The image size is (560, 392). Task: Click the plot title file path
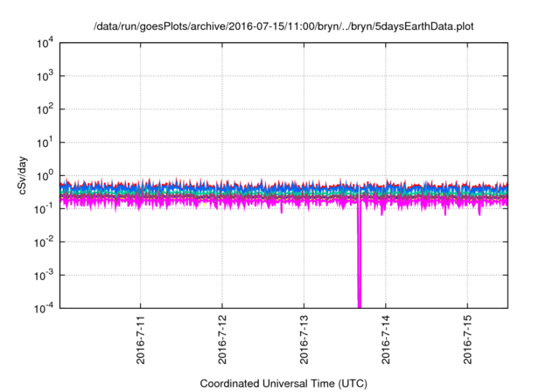click(x=283, y=26)
